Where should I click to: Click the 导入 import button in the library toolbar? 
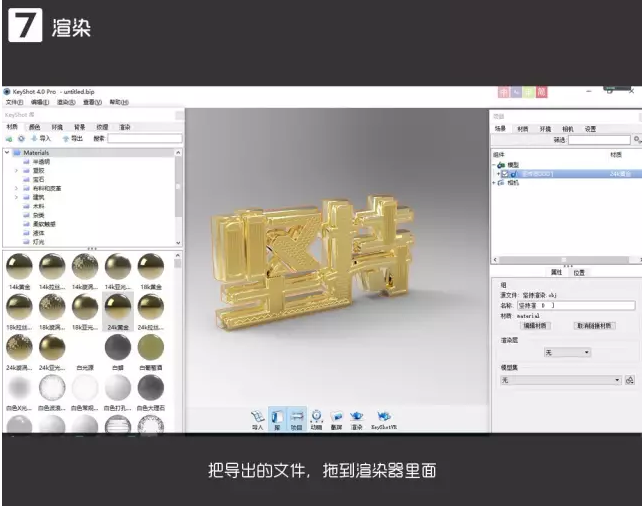(x=41, y=139)
